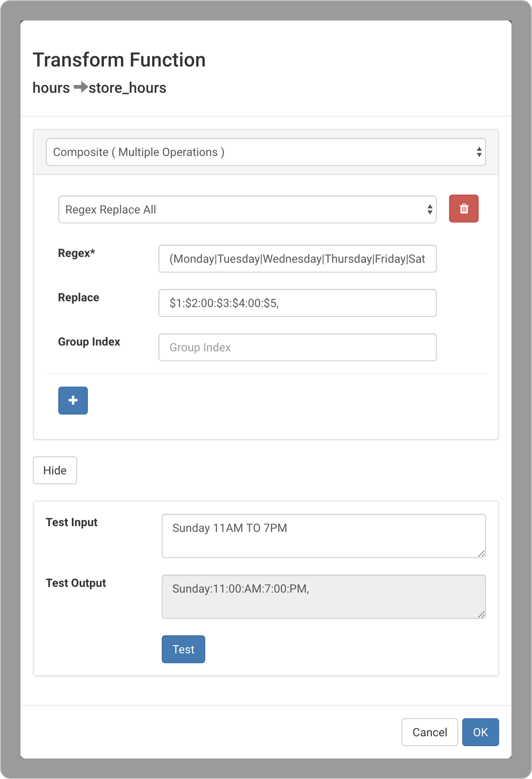Viewport: 532px width, 779px height.
Task: Hide the test panel via Hide button
Action: [55, 470]
